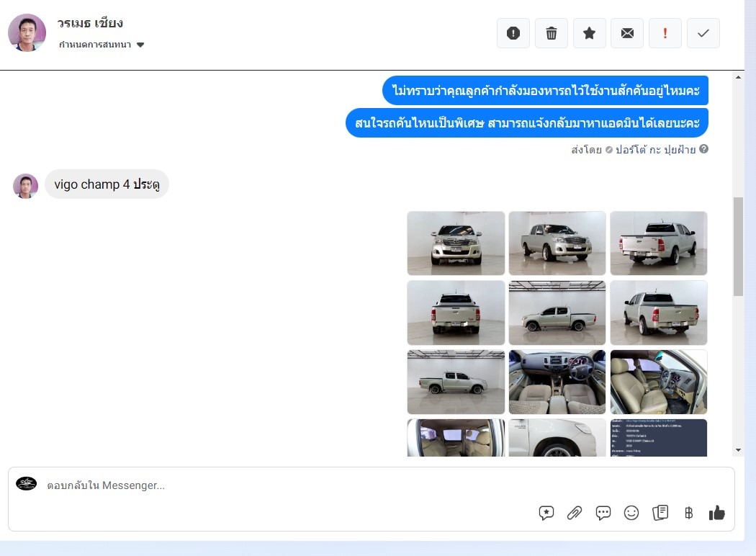Insert a starred message template
Viewport: 756px width, 556px height.
coord(546,513)
